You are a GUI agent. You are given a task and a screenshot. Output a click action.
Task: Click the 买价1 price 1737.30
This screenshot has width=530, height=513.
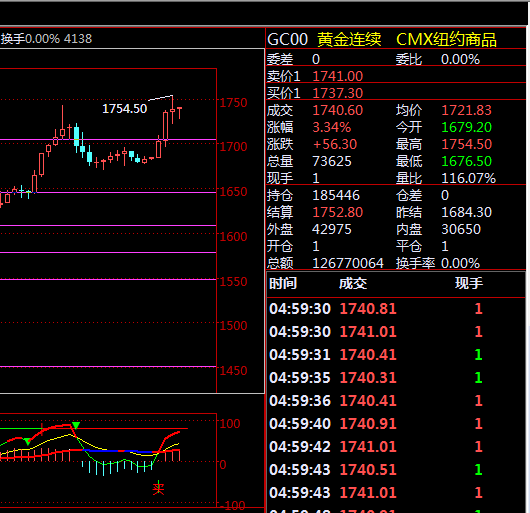pyautogui.click(x=337, y=93)
